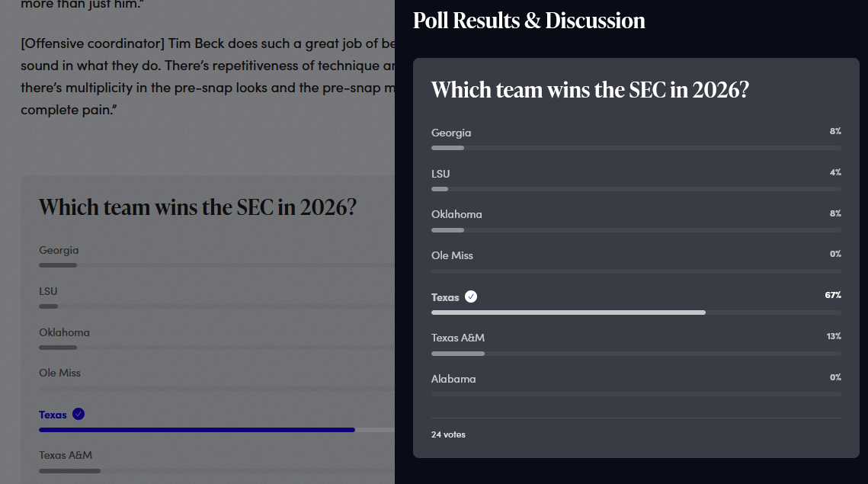868x484 pixels.
Task: Select Georgia in the dimmed article poll
Action: (x=216, y=256)
